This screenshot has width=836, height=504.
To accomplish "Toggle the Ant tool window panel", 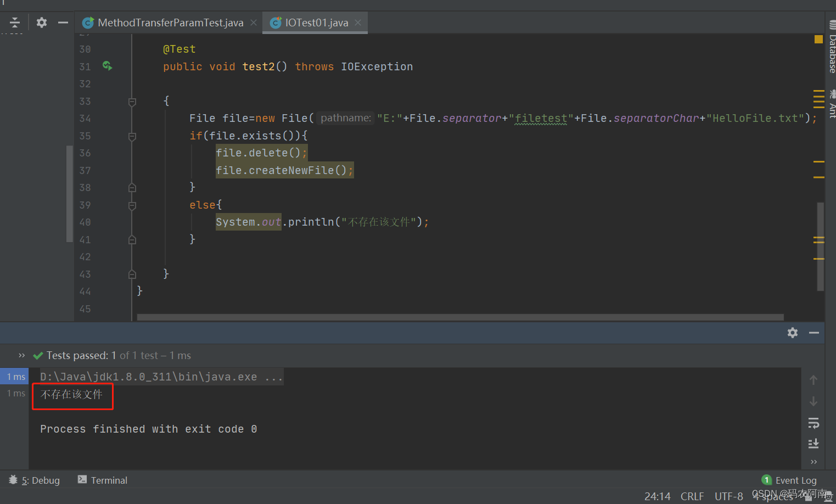I will click(x=831, y=108).
